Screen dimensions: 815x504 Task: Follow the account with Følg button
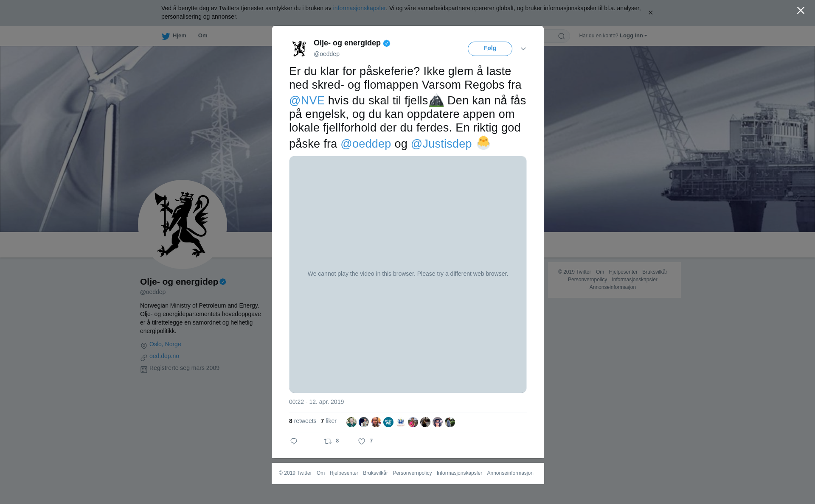coord(490,49)
